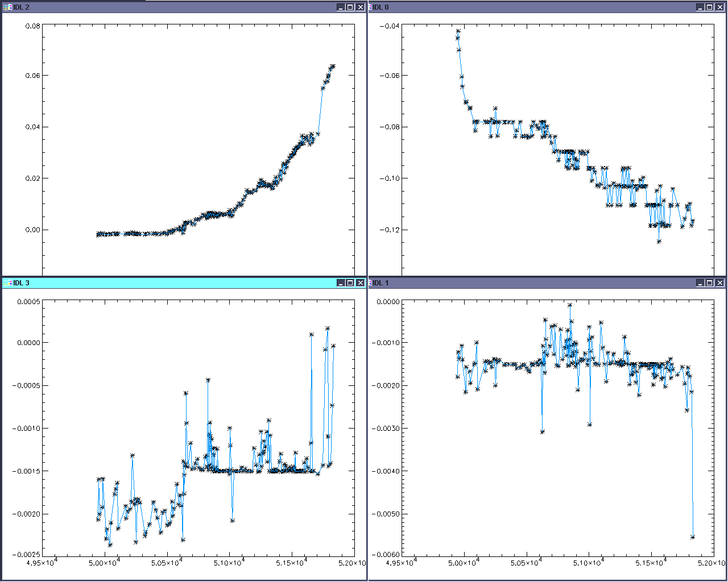Maximize the IDL 1 plot window
The height and width of the screenshot is (582, 728).
709,283
